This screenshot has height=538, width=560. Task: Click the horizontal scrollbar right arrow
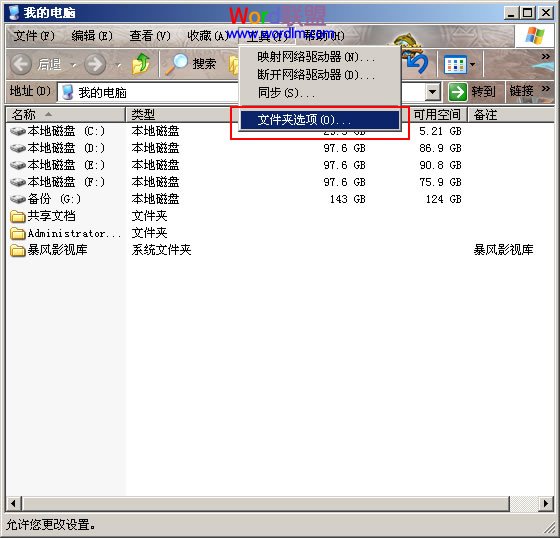pos(545,504)
